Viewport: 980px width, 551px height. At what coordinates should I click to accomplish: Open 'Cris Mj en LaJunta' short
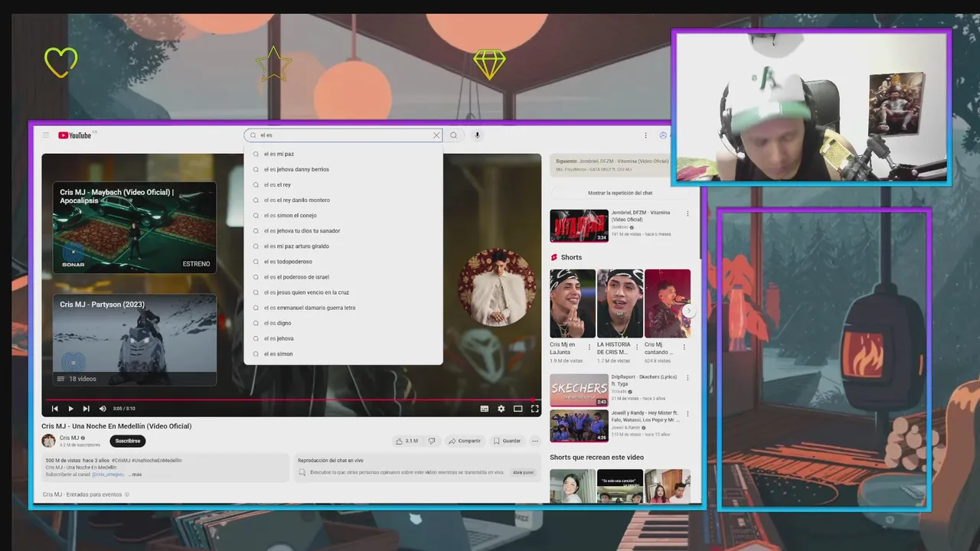click(572, 303)
